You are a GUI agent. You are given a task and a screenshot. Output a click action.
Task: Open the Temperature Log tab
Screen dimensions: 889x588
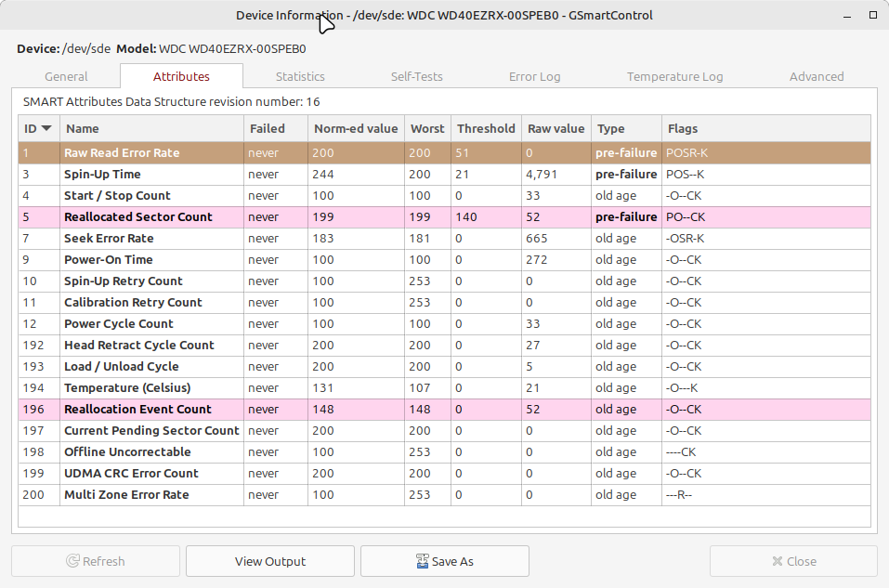tap(674, 76)
